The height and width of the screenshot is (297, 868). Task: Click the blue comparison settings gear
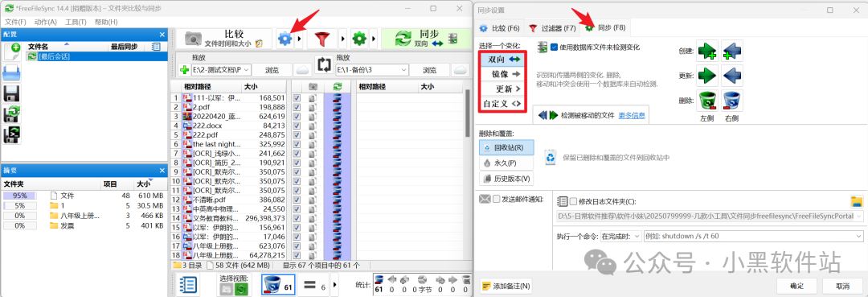(285, 39)
